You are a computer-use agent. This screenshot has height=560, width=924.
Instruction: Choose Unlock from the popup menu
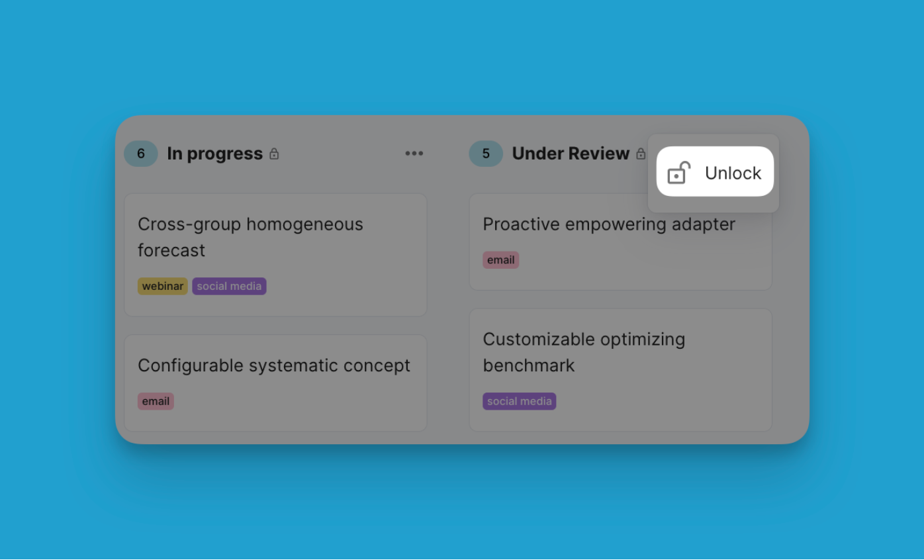715,172
